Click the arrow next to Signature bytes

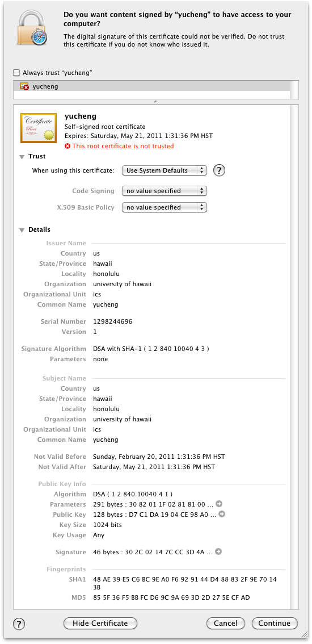(218, 551)
